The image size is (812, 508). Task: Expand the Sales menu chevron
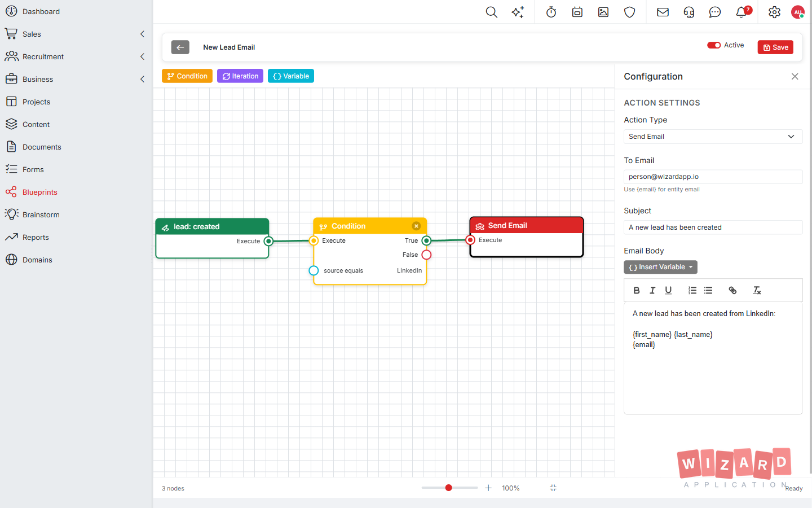(142, 34)
